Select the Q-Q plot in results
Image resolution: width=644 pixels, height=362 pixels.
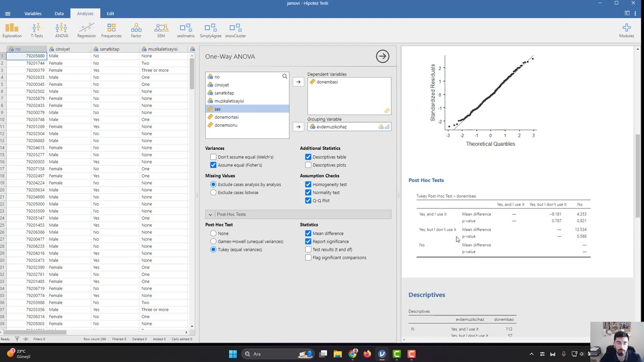pos(483,101)
